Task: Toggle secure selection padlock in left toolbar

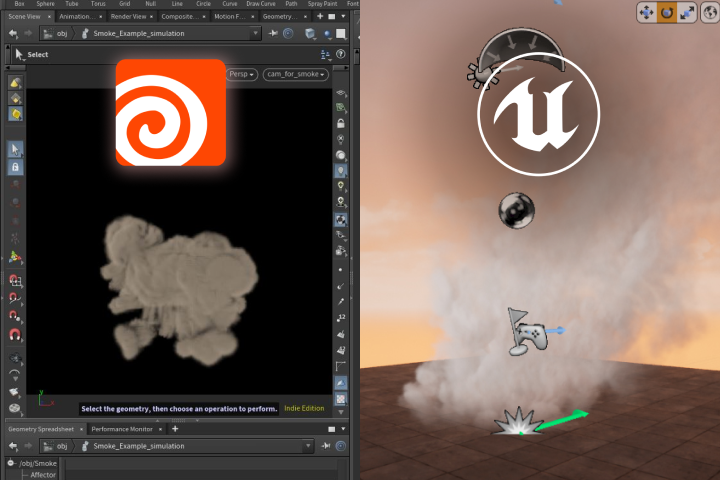Action: tap(15, 167)
